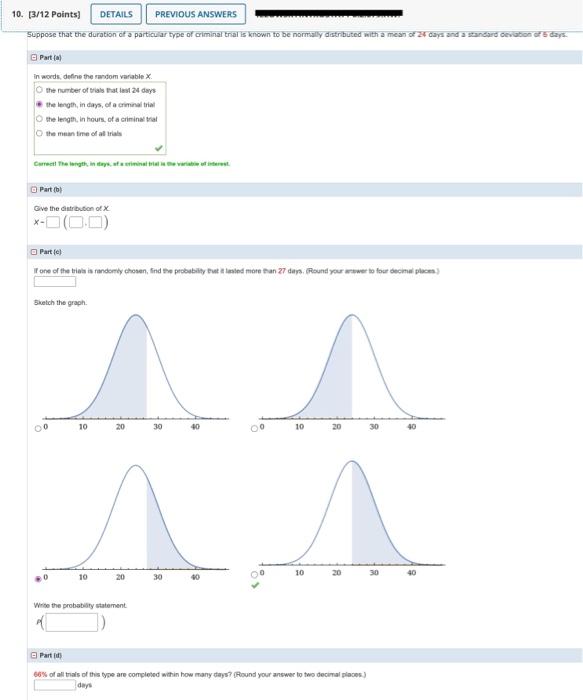Choose the graph shaded right of 27
Screen dimensions: 583x700
click(x=38, y=579)
